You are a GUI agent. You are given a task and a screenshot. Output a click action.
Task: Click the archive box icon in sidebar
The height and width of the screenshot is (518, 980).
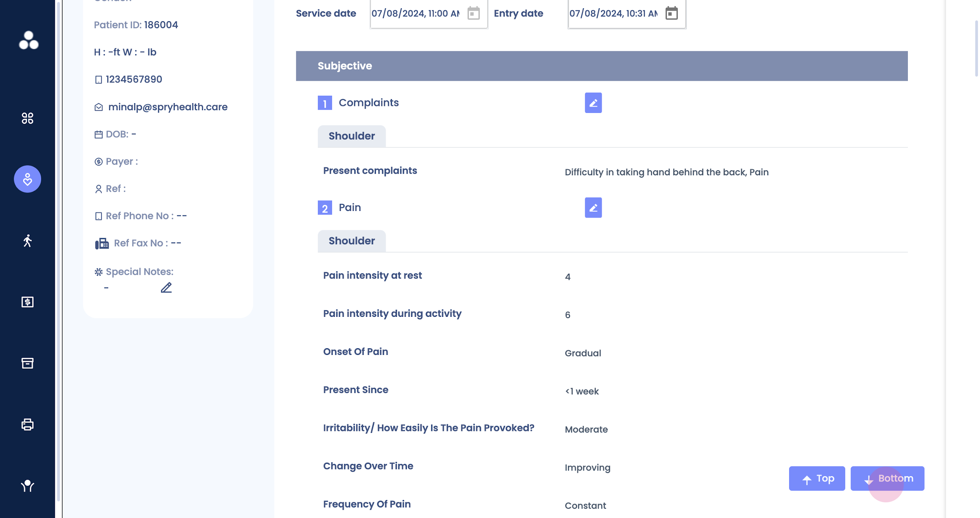(x=27, y=363)
